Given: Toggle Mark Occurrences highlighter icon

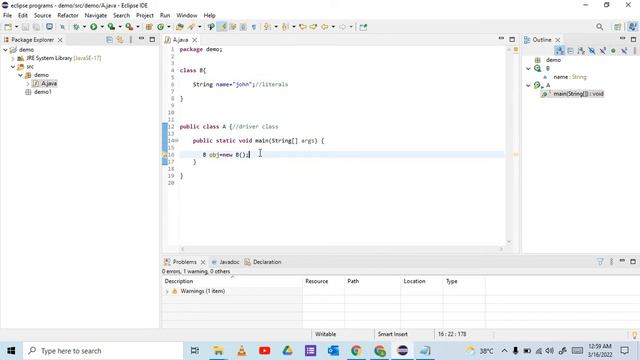Looking at the screenshot, I should [x=222, y=27].
